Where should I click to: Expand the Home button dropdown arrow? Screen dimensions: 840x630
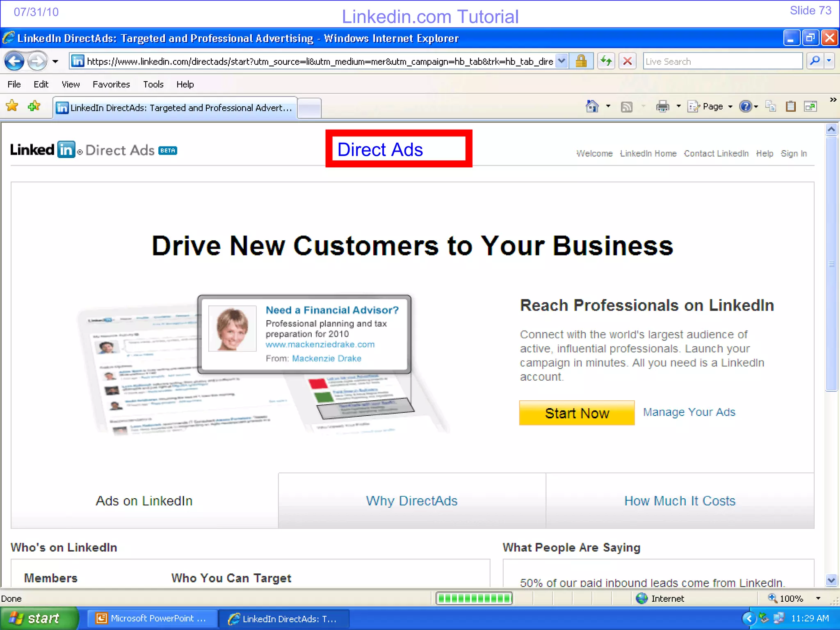(608, 107)
